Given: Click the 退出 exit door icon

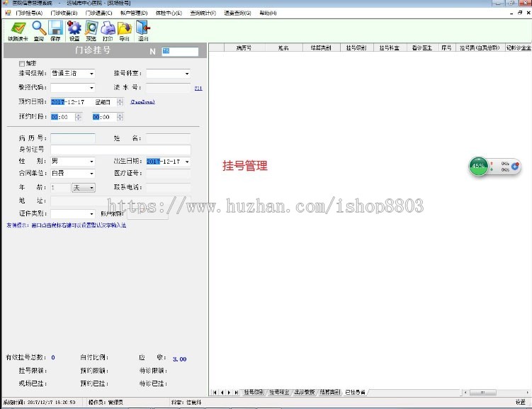Looking at the screenshot, I should (x=142, y=30).
